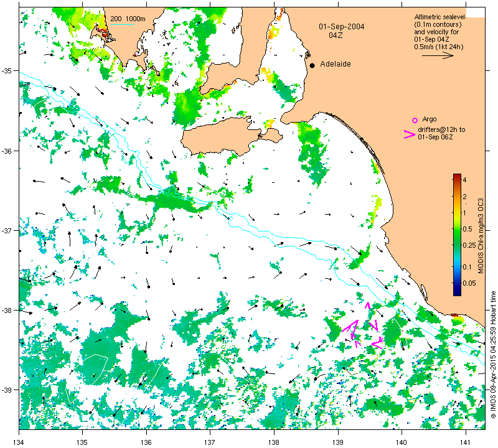
Task: Select the IMOS copyright timestamp text
Action: pyautogui.click(x=493, y=354)
